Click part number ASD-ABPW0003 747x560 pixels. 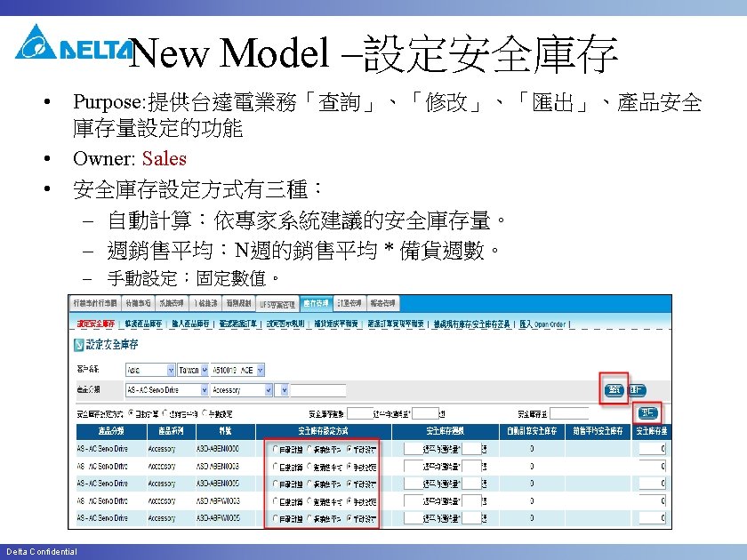pyautogui.click(x=218, y=500)
